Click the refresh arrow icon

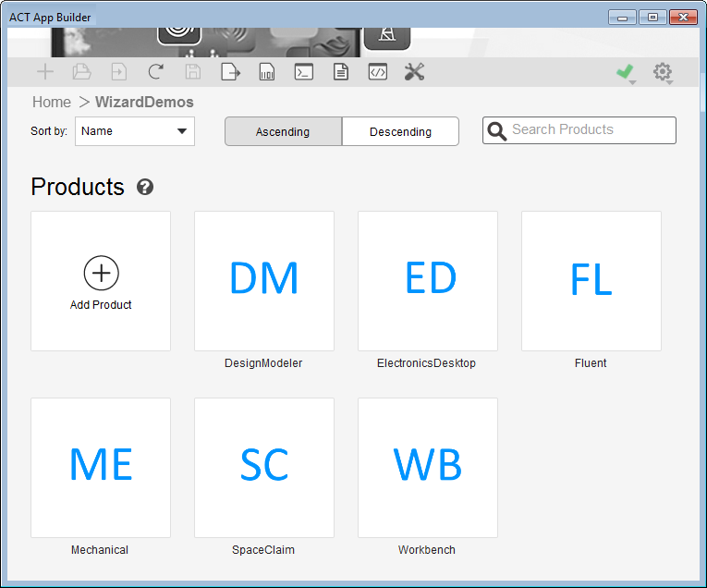156,72
